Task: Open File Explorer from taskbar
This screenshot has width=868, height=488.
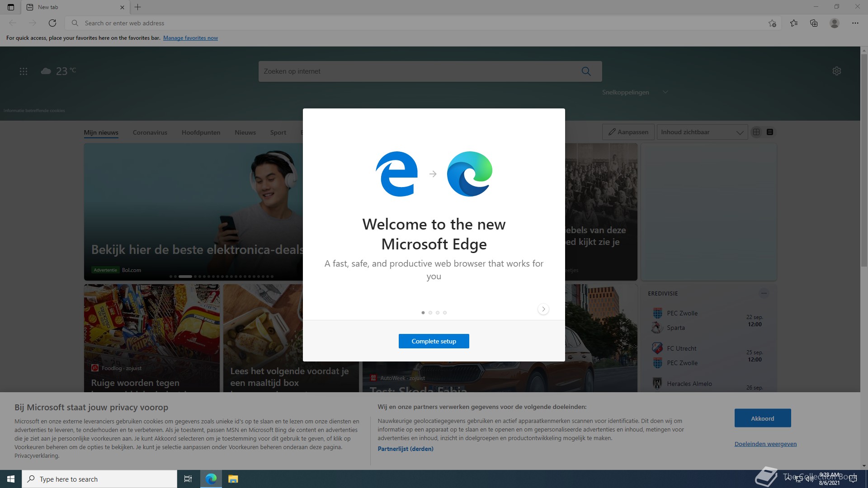Action: (x=233, y=479)
